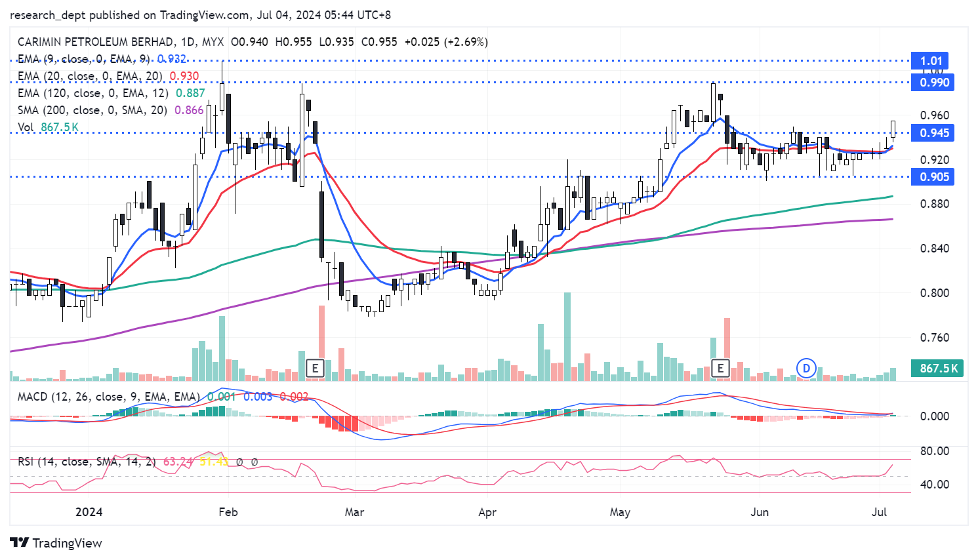Select the 0.990 price level label
The image size is (978, 560).
pyautogui.click(x=933, y=83)
